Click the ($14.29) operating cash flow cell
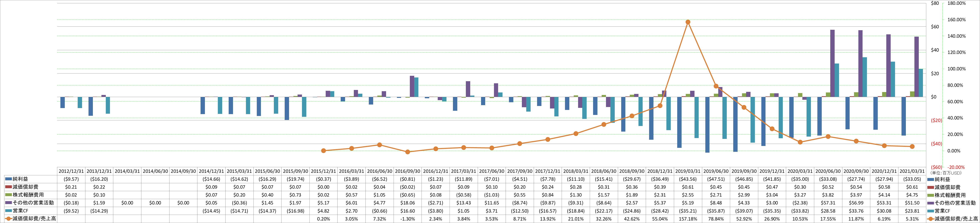The height and width of the screenshot is (223, 980). pos(99,211)
